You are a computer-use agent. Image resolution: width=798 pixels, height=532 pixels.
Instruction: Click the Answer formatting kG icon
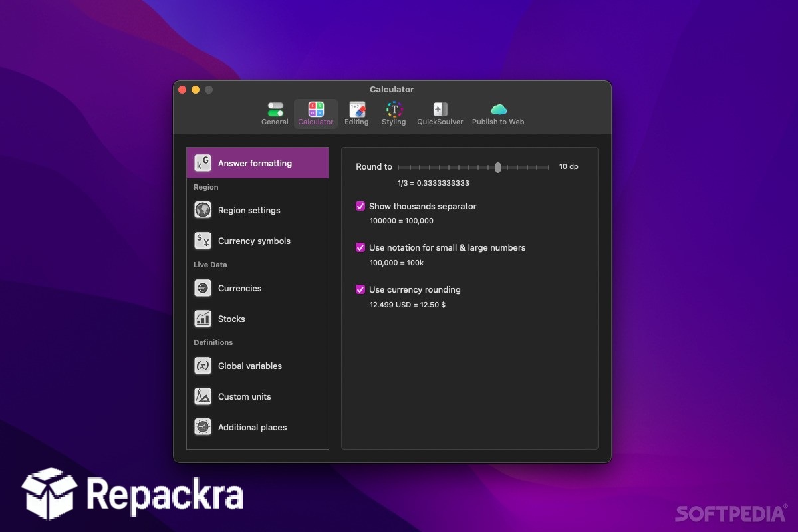coord(203,163)
